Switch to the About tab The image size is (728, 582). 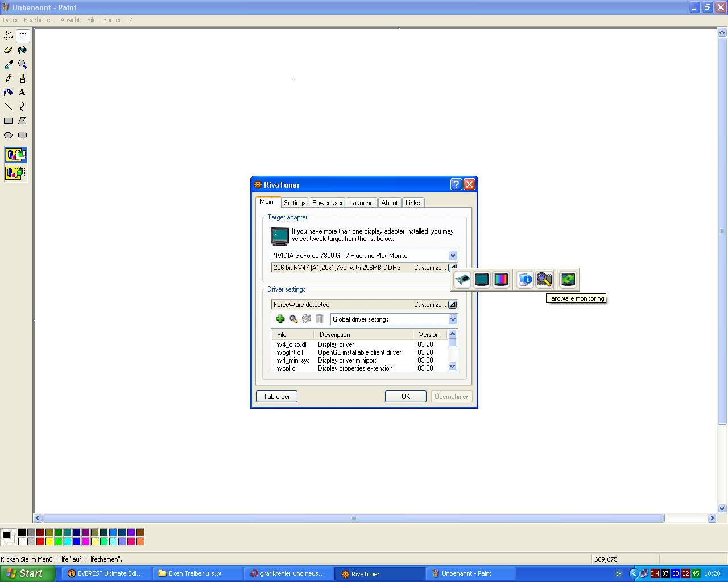point(390,203)
